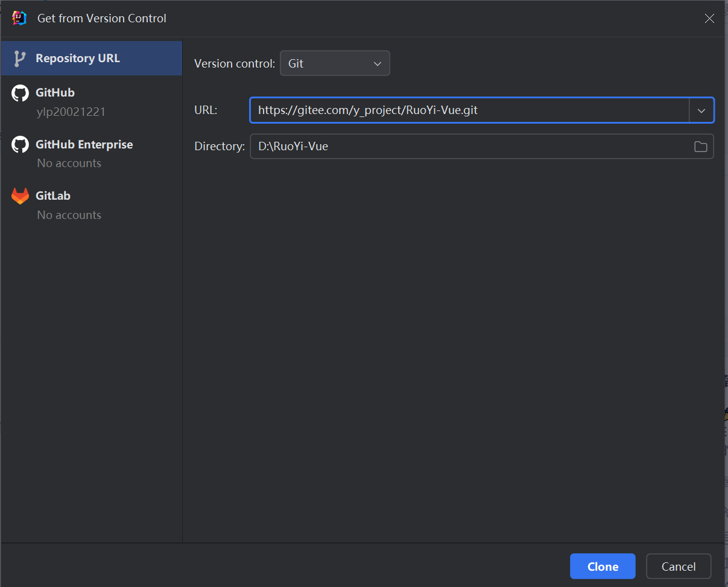Image resolution: width=728 pixels, height=587 pixels.
Task: Click the IntelliJ IDEA logo in title bar
Action: click(19, 18)
